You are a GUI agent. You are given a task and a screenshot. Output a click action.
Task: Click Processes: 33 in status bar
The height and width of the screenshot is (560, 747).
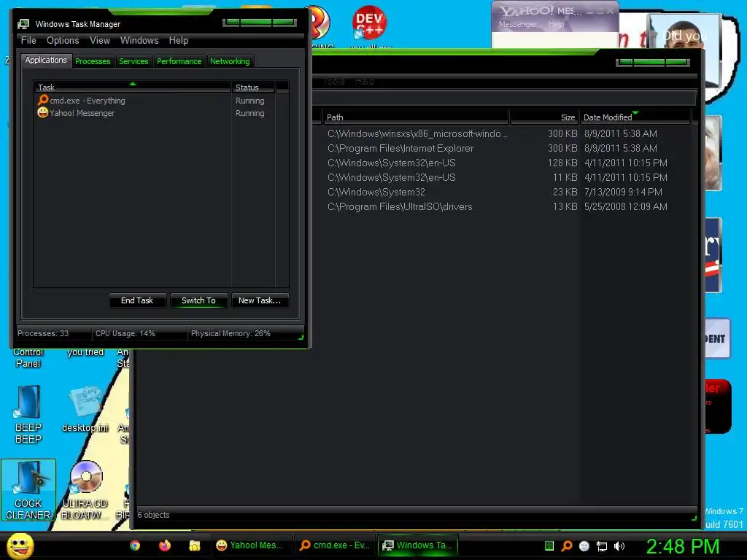point(43,333)
